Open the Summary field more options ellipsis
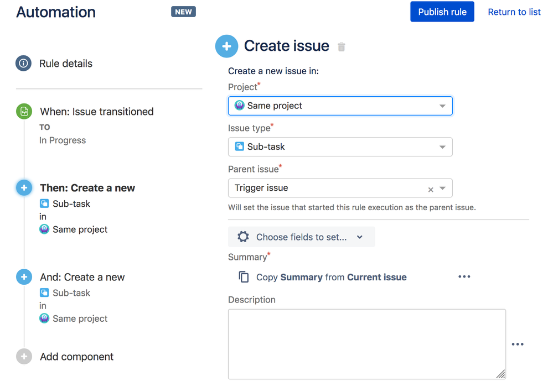Image resolution: width=553 pixels, height=392 pixels. pos(464,276)
